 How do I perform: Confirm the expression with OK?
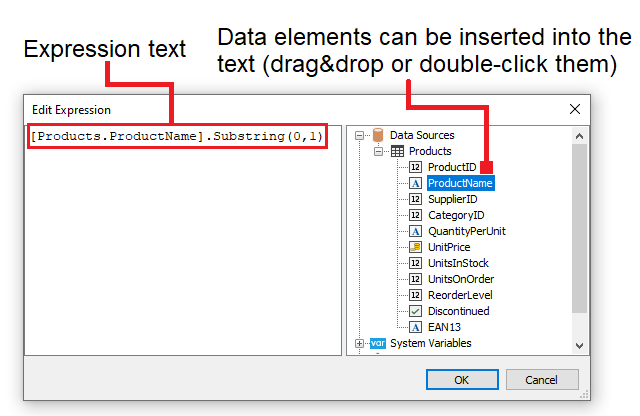click(462, 380)
